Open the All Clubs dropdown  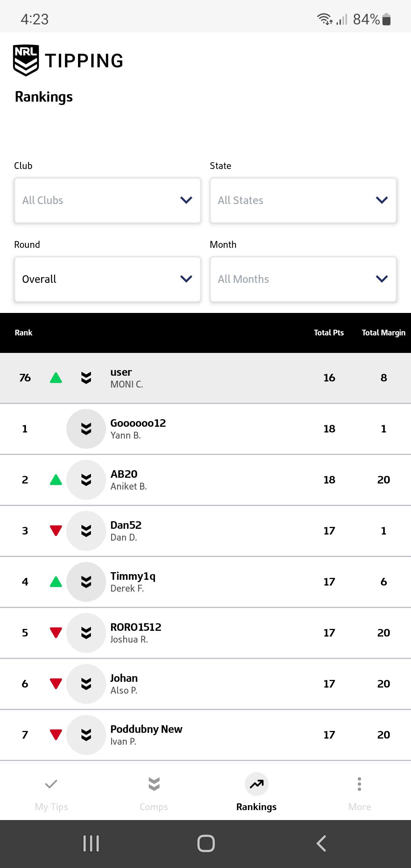coord(108,200)
